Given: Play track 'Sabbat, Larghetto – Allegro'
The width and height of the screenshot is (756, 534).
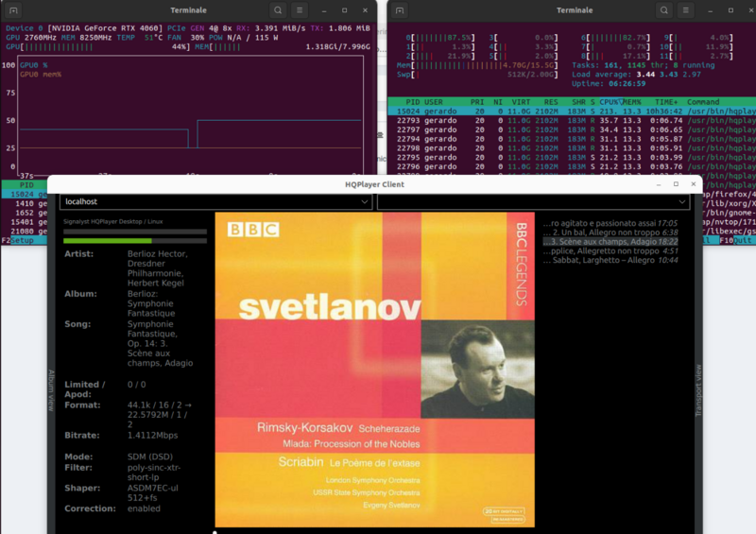Looking at the screenshot, I should 610,261.
